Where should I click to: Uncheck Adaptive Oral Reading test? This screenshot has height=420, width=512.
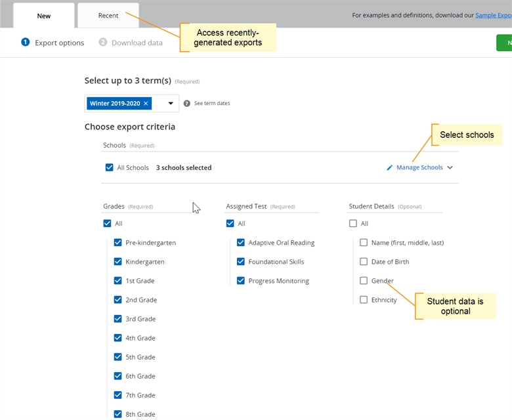tap(241, 243)
